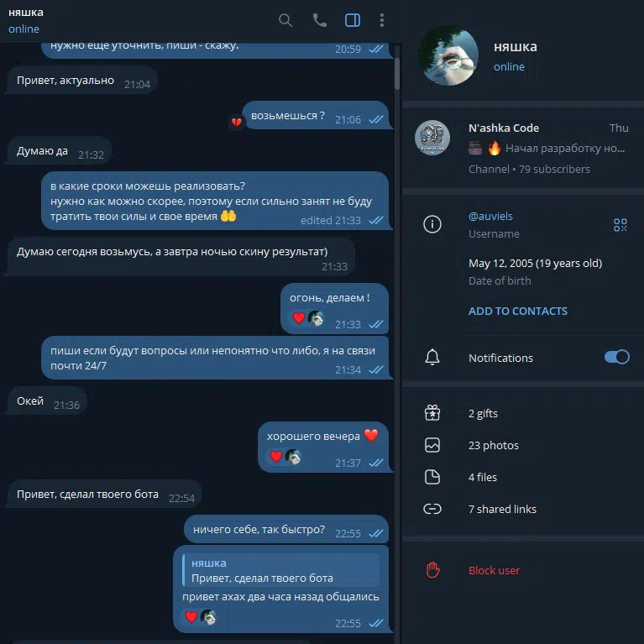Open search in the chat header
644x644 pixels.
[x=285, y=20]
